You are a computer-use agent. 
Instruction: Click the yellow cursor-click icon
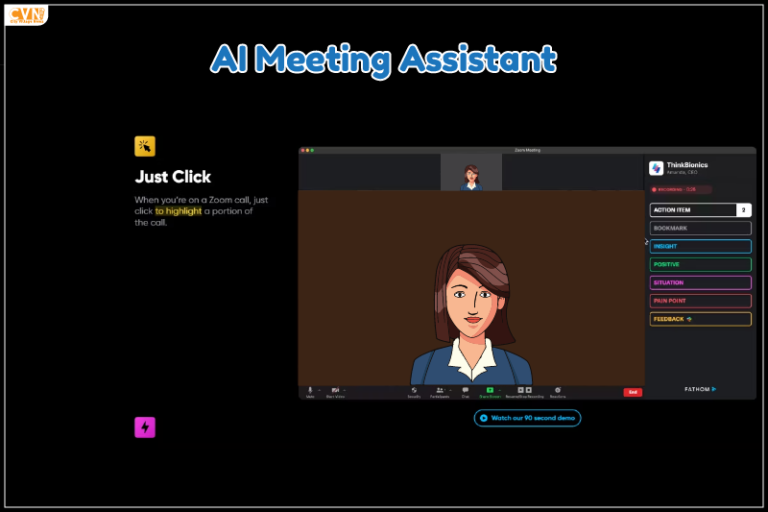click(x=144, y=146)
